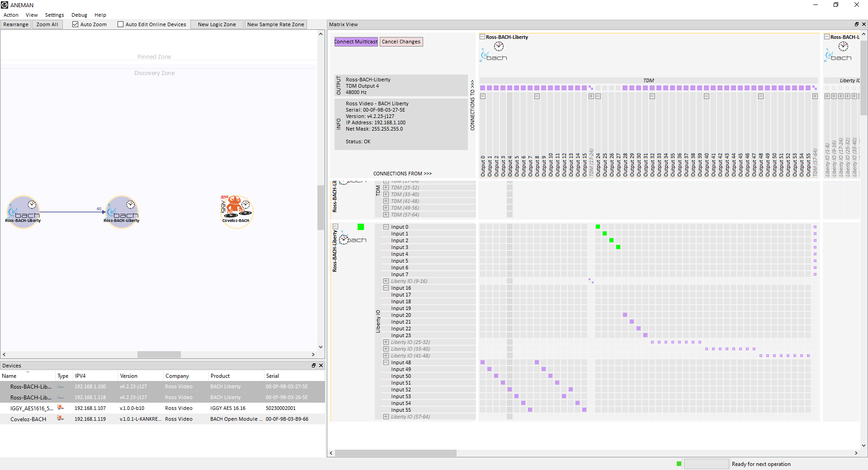Image resolution: width=868 pixels, height=470 pixels.
Task: Toggle checkbox of second Ross-BACH-L column header
Action: pos(827,37)
